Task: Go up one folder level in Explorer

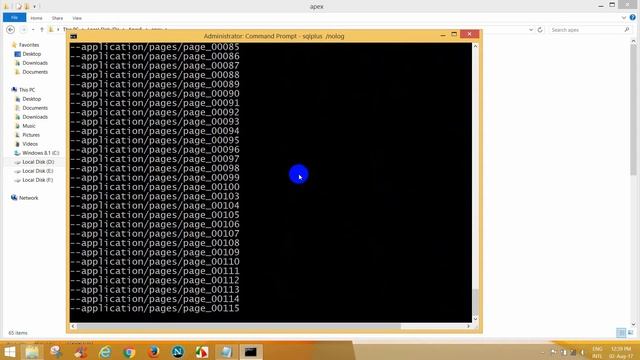Action: coord(42,29)
